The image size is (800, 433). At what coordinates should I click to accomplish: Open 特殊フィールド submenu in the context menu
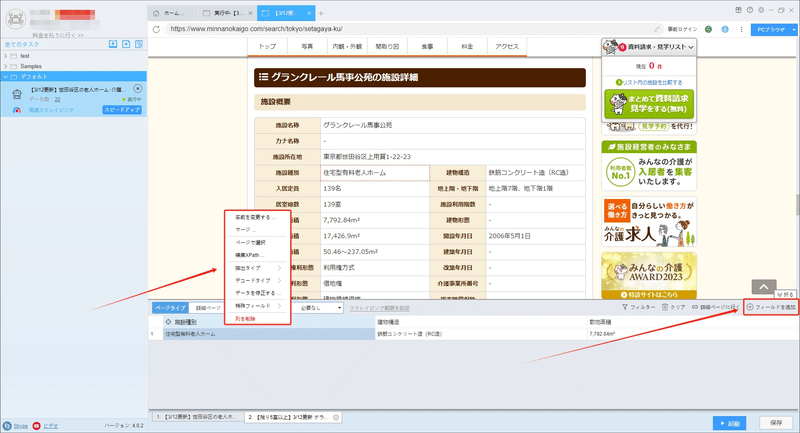pyautogui.click(x=257, y=306)
